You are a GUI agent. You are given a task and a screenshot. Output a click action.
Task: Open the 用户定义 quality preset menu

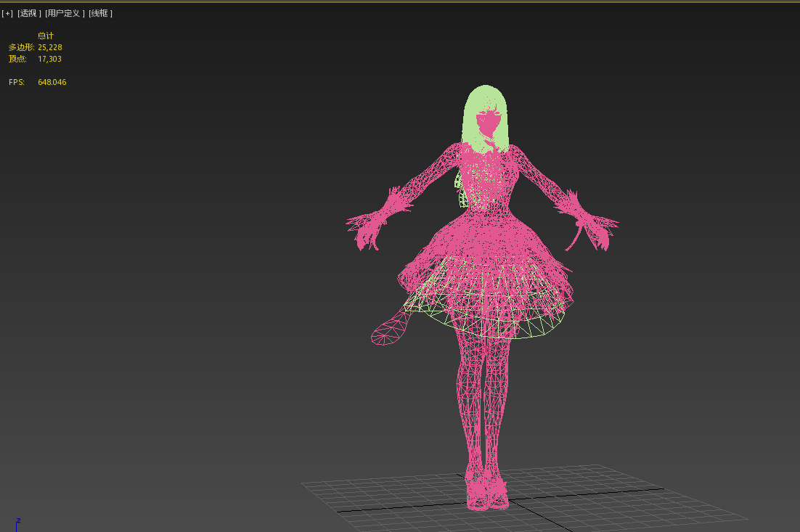(65, 13)
